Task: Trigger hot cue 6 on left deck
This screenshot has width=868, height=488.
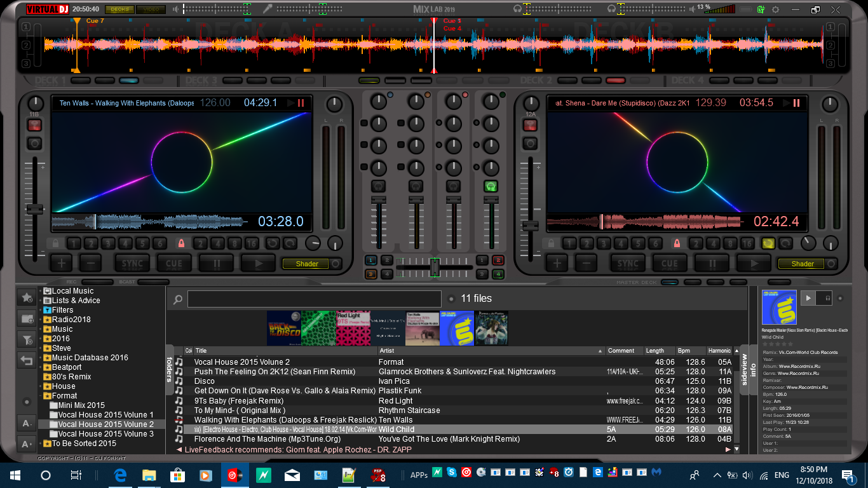Action: pyautogui.click(x=159, y=243)
